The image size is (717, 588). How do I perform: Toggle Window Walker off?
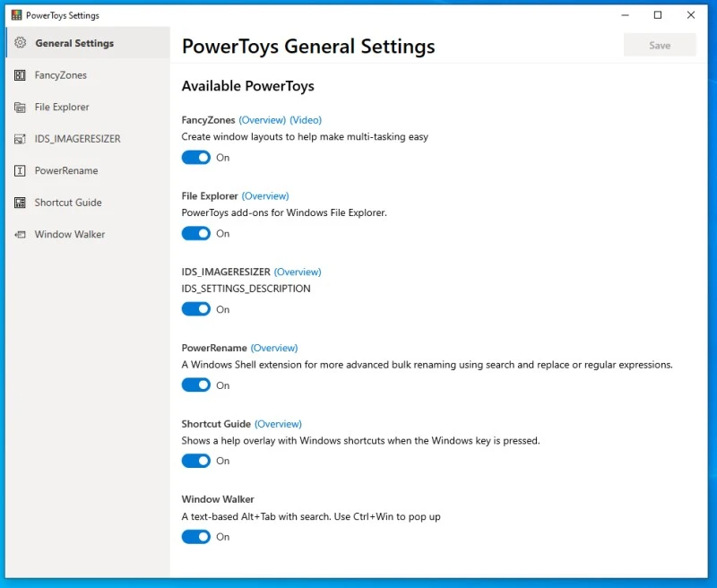coord(195,536)
